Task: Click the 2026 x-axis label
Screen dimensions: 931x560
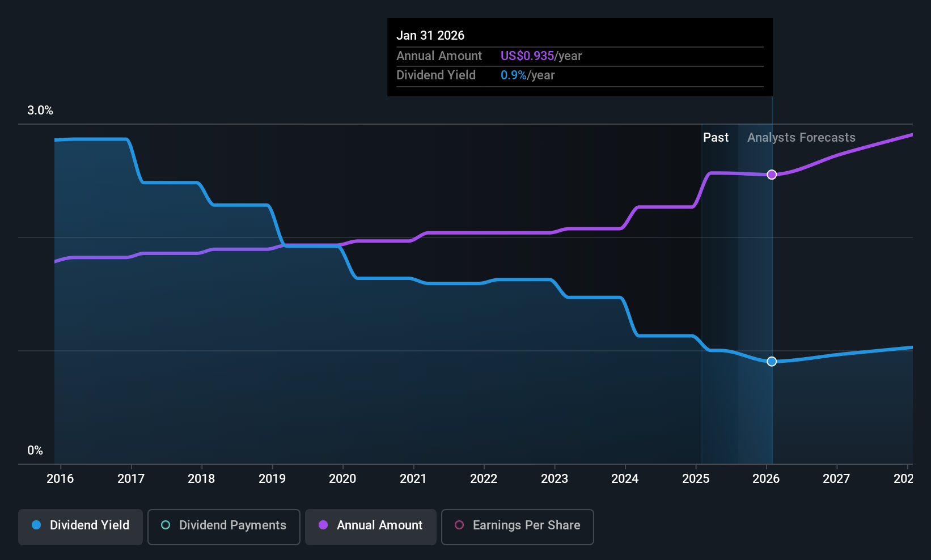Action: 766,479
